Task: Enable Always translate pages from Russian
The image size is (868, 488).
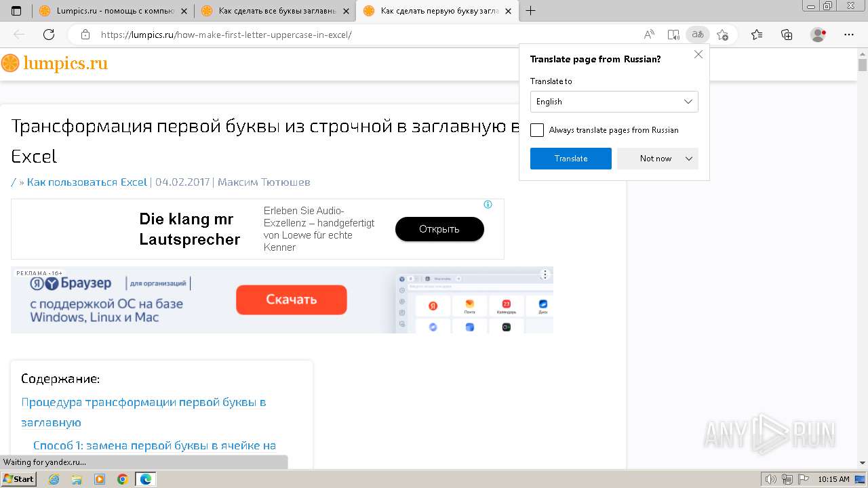Action: coord(537,130)
